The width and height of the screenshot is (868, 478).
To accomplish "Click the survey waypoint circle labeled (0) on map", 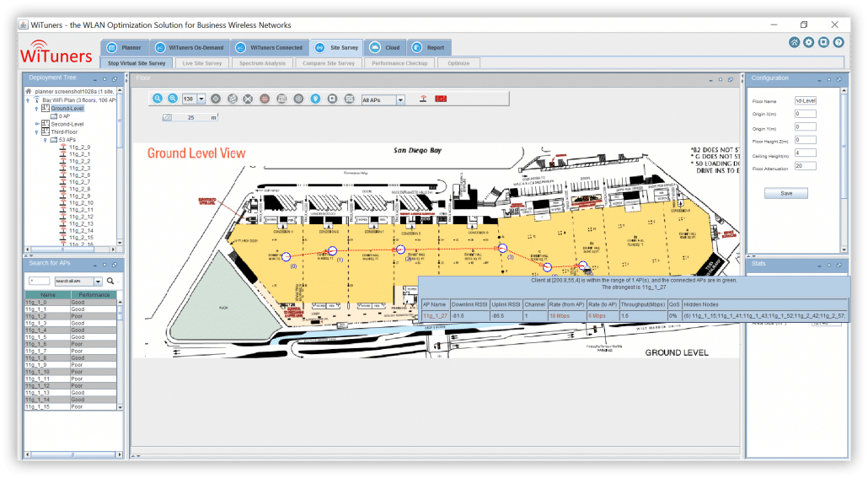I will (287, 257).
